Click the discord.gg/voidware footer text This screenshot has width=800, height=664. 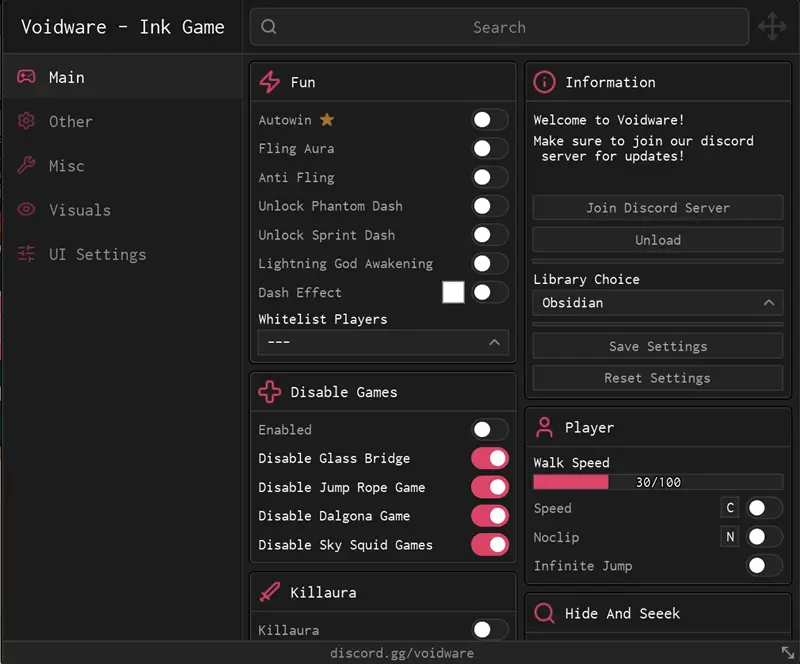(x=402, y=653)
